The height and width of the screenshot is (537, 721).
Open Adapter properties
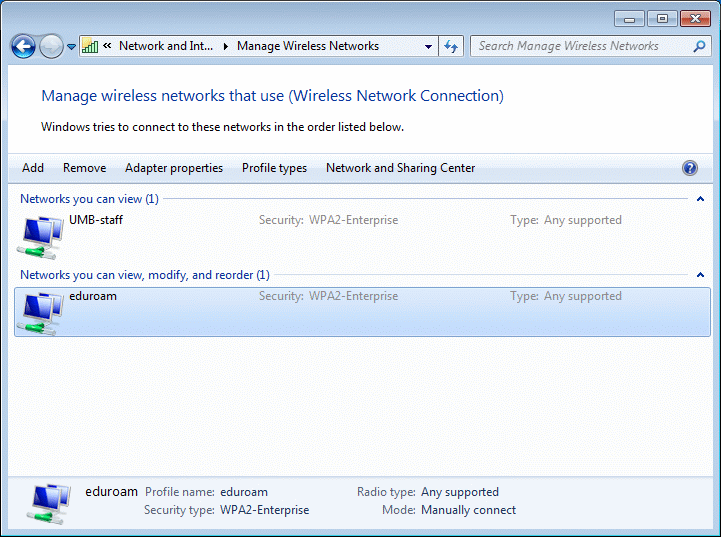point(174,168)
